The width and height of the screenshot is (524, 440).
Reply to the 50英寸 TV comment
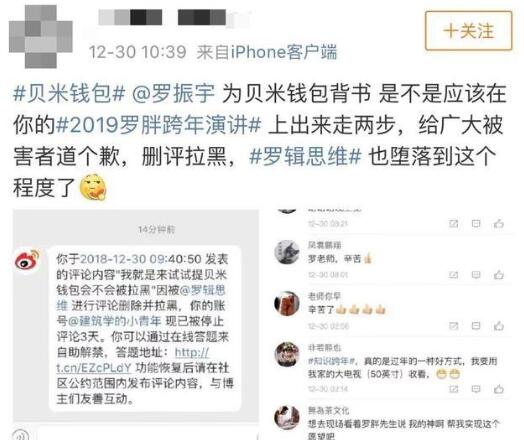[476, 389]
